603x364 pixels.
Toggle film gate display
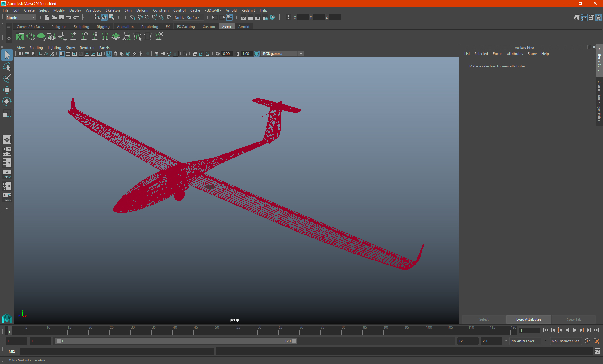(68, 54)
